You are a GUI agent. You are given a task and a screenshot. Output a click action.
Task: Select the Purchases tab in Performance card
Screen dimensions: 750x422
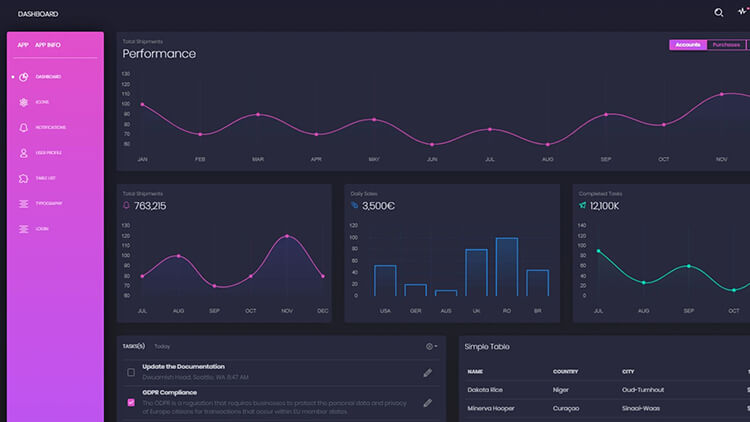726,44
